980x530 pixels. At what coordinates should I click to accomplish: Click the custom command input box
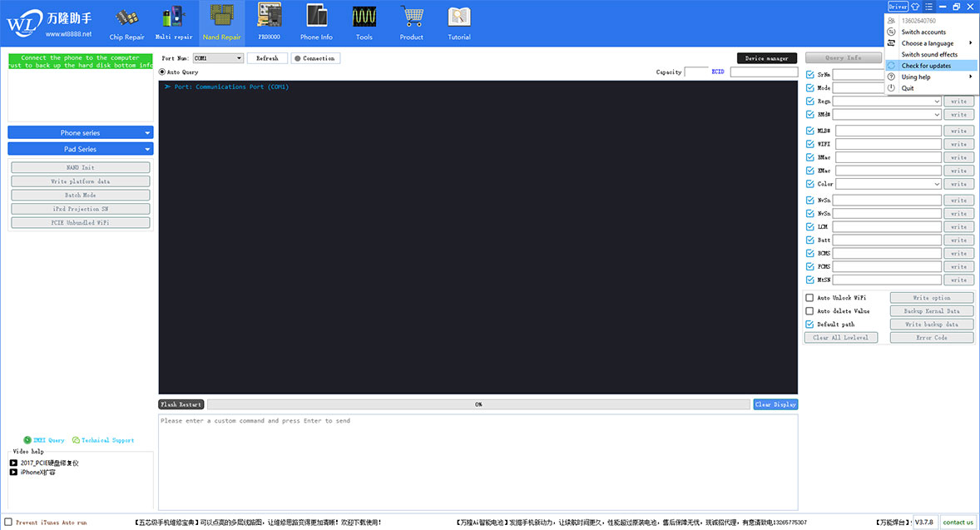tap(478, 462)
